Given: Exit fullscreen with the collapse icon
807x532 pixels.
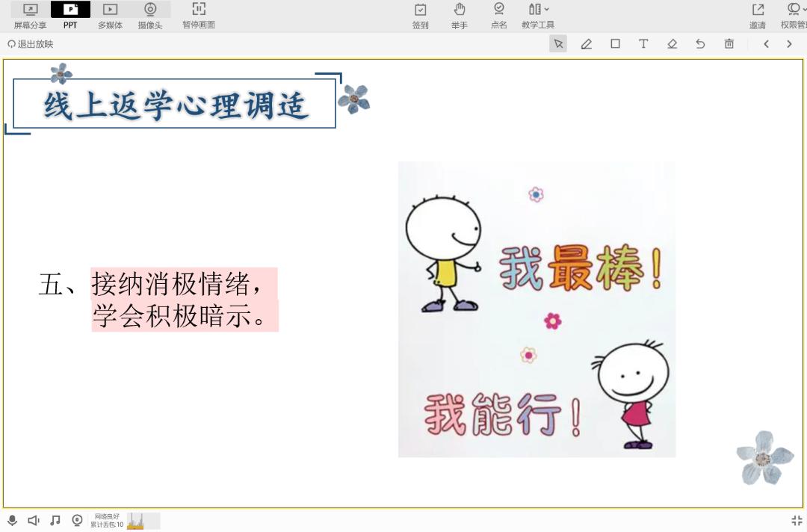Looking at the screenshot, I should pyautogui.click(x=797, y=520).
